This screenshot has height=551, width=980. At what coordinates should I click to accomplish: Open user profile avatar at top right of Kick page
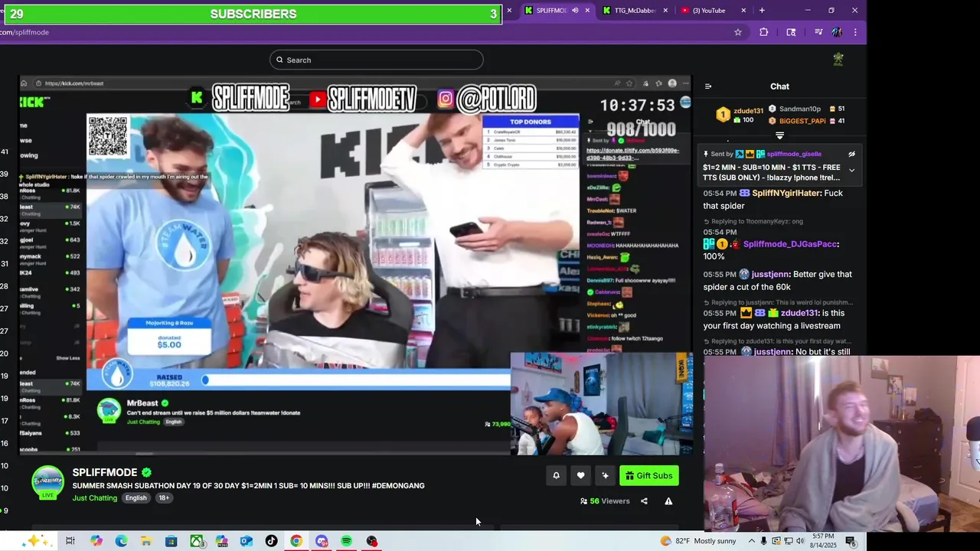[838, 59]
